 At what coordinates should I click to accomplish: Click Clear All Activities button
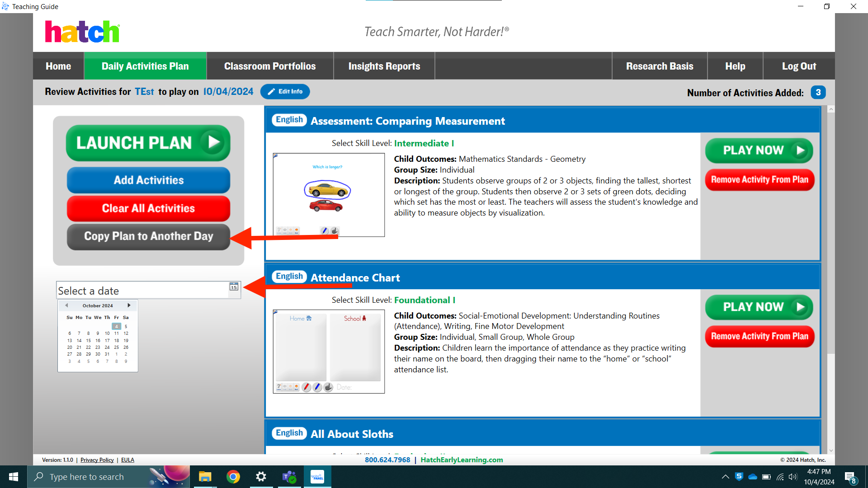(x=148, y=208)
